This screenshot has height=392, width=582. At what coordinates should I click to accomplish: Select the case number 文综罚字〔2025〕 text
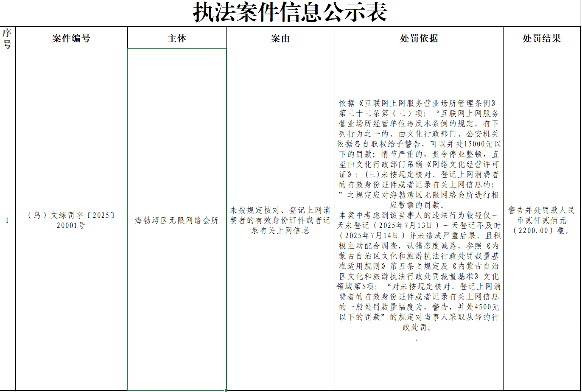click(71, 215)
